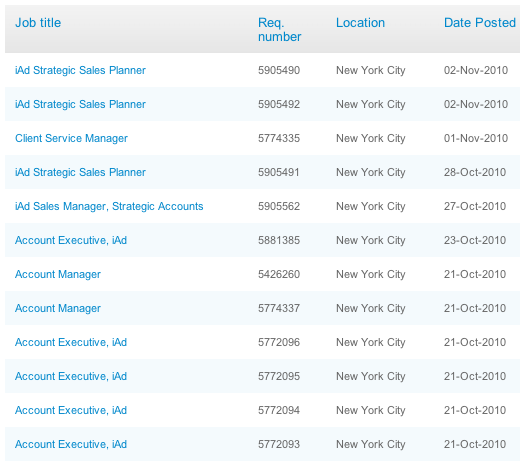Sort by the Date Posted column header
This screenshot has width=520, height=462.
(480, 23)
